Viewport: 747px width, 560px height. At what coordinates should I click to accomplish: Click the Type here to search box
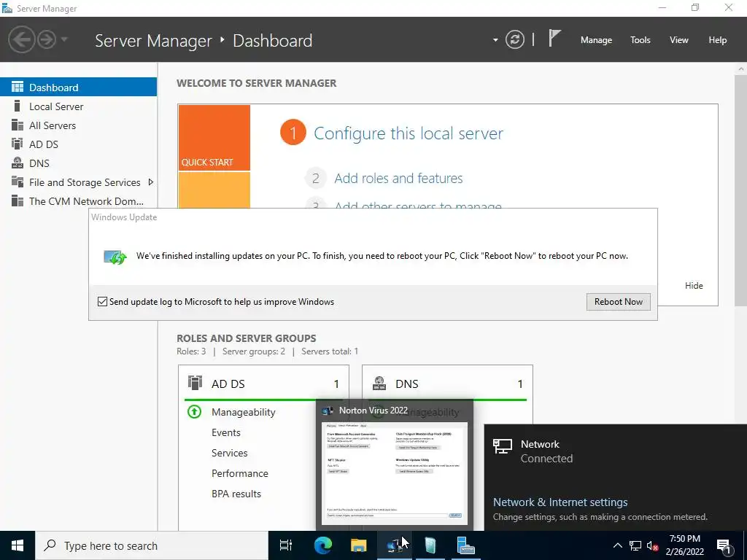click(x=152, y=545)
